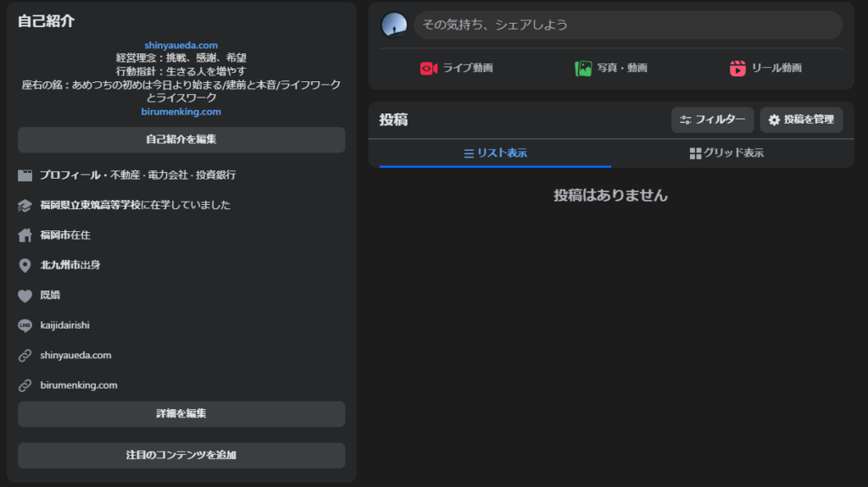Click the その気持ち、シェアしよう post field
This screenshot has width=868, height=487.
tap(627, 25)
